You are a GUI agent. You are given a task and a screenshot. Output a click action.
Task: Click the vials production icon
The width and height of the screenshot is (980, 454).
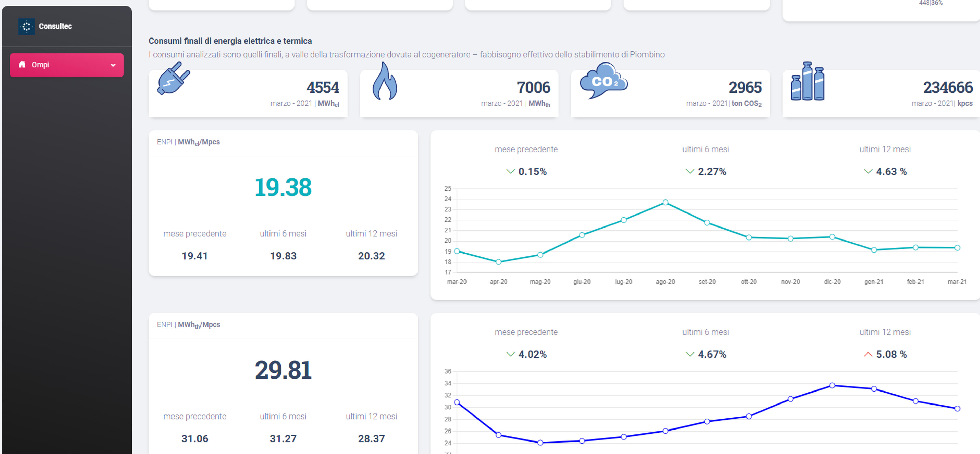coord(807,81)
